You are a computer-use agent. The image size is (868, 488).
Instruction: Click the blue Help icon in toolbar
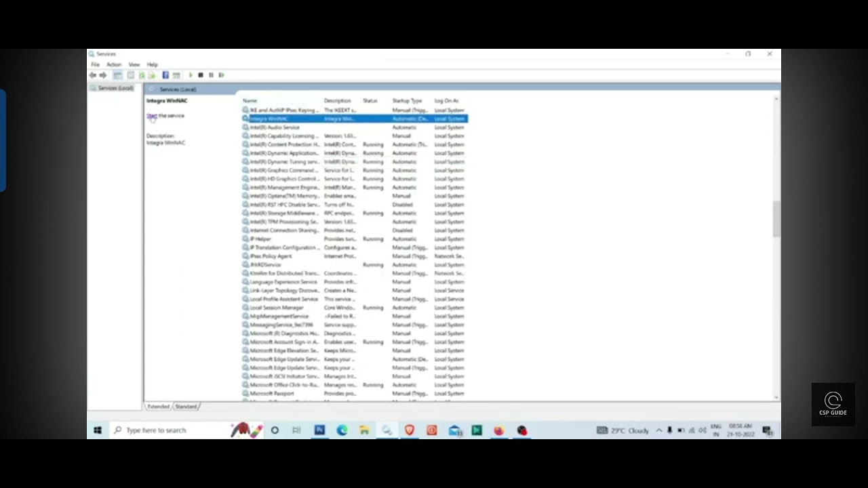(165, 75)
